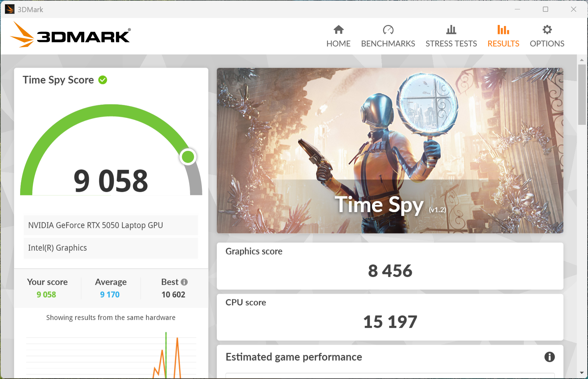
Task: Click the Benchmarks speedometer icon
Action: click(x=388, y=30)
